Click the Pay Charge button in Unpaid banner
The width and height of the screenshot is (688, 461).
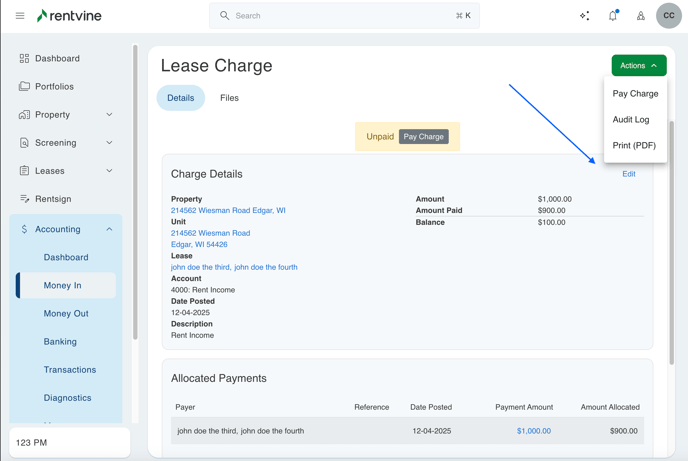(x=424, y=137)
